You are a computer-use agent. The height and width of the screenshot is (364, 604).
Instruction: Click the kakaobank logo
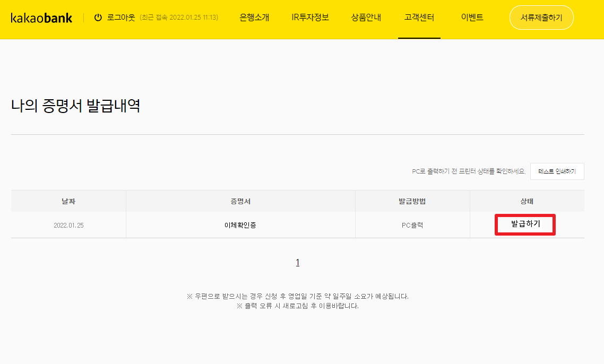41,18
